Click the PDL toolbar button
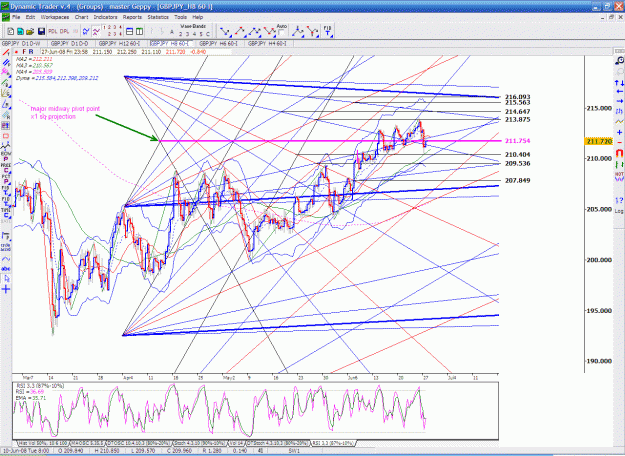 [53, 31]
